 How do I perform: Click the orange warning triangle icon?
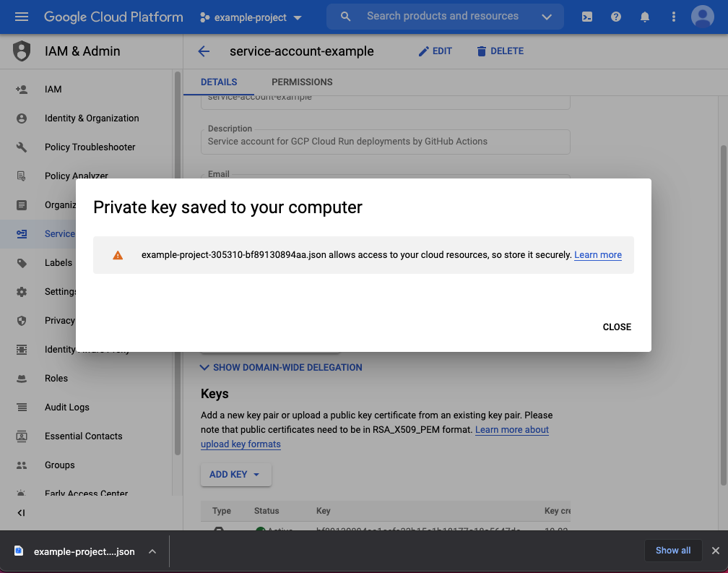pyautogui.click(x=118, y=255)
